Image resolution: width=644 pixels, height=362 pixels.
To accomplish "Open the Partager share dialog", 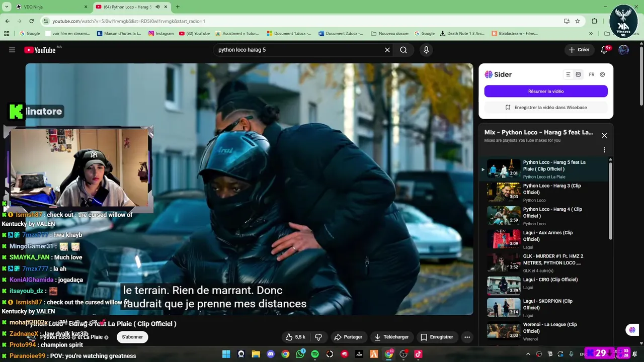I will [x=348, y=337].
